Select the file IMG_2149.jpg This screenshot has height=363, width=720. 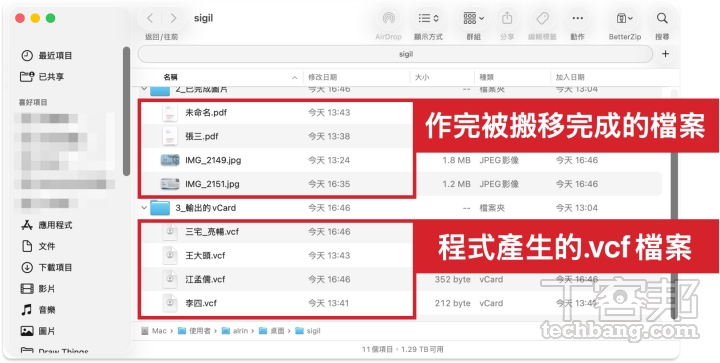pos(213,160)
